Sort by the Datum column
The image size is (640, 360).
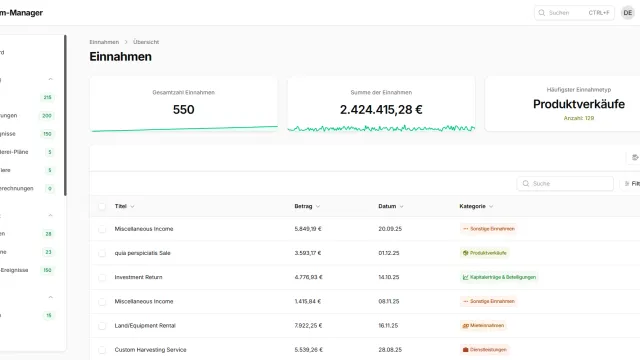(391, 207)
